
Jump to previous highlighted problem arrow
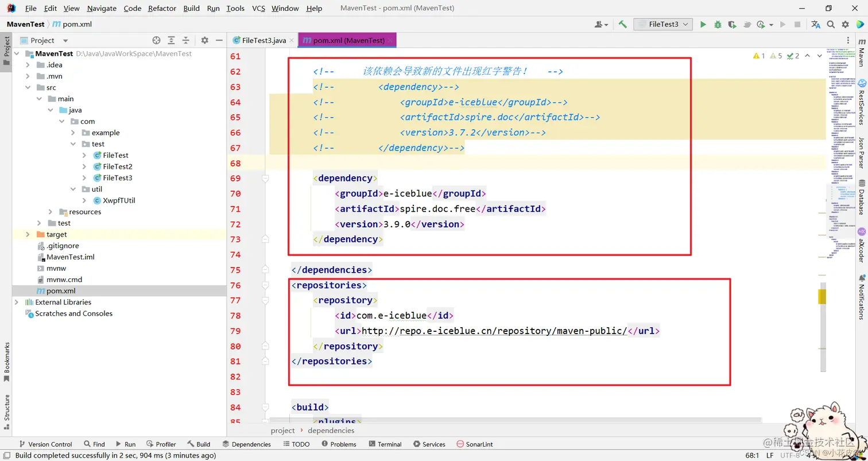click(x=808, y=56)
